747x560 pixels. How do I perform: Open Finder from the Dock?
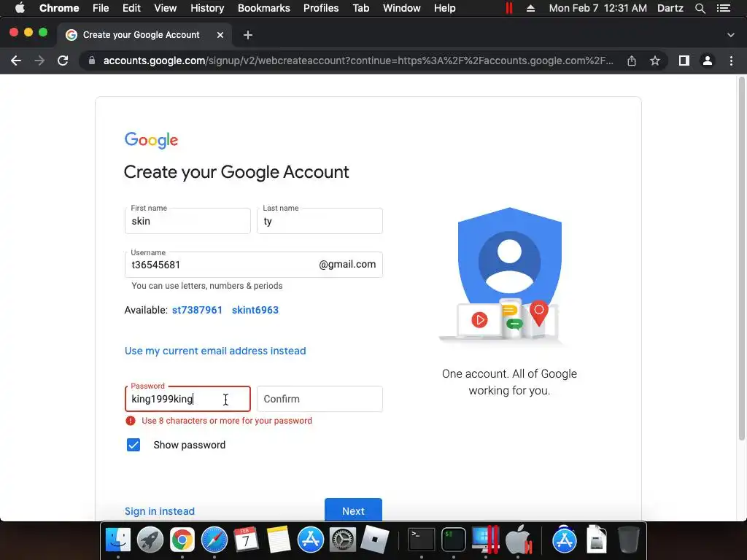tap(117, 540)
